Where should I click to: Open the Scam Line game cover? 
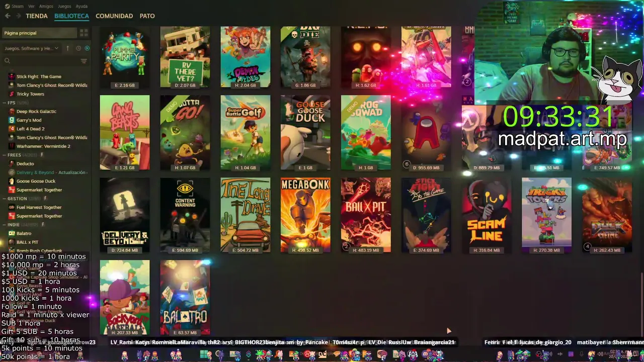point(487,215)
